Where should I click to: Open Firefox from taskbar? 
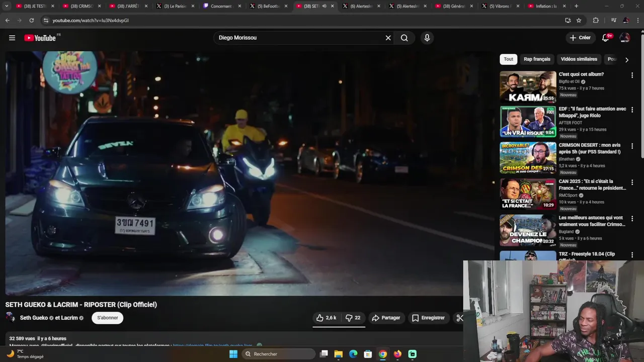397,354
